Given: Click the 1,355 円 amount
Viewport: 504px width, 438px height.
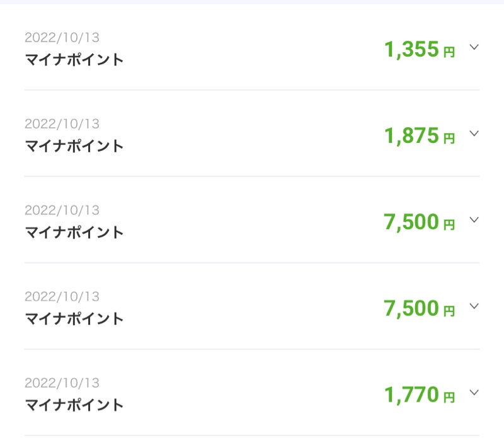Looking at the screenshot, I should [x=420, y=50].
